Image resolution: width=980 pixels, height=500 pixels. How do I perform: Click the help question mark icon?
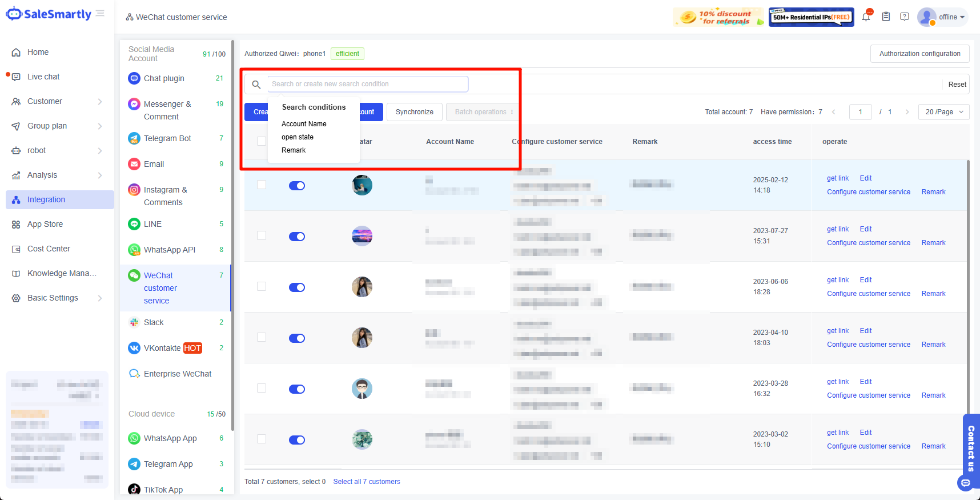[x=905, y=17]
